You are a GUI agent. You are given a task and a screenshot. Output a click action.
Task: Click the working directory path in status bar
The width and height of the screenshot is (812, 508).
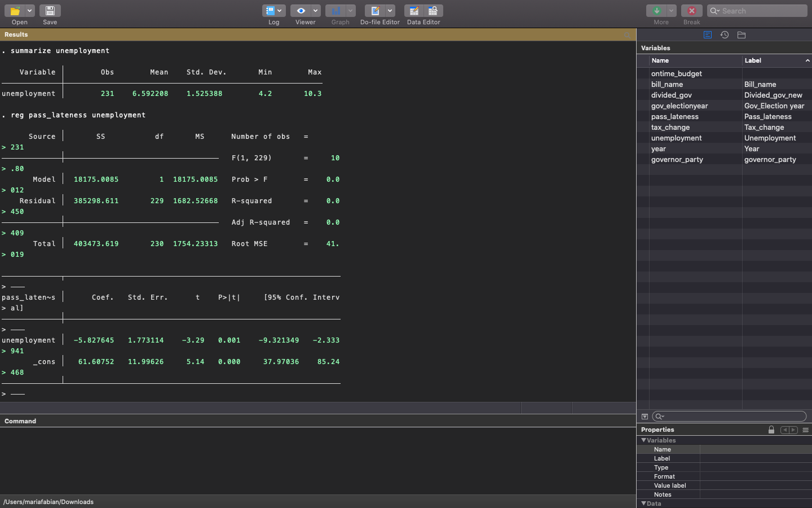[x=48, y=502]
